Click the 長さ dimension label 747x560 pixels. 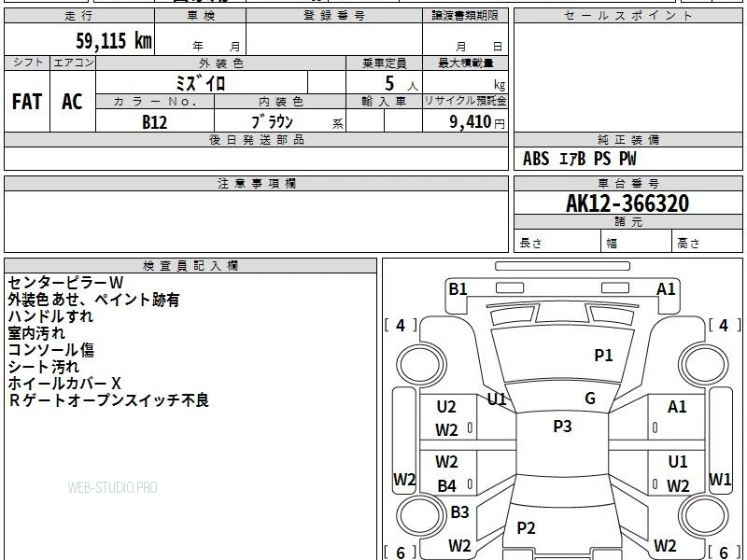[530, 243]
